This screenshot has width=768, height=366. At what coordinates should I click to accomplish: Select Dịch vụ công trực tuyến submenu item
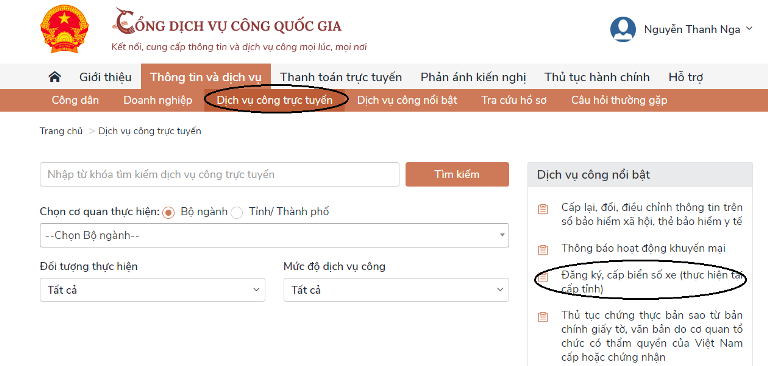(x=274, y=100)
